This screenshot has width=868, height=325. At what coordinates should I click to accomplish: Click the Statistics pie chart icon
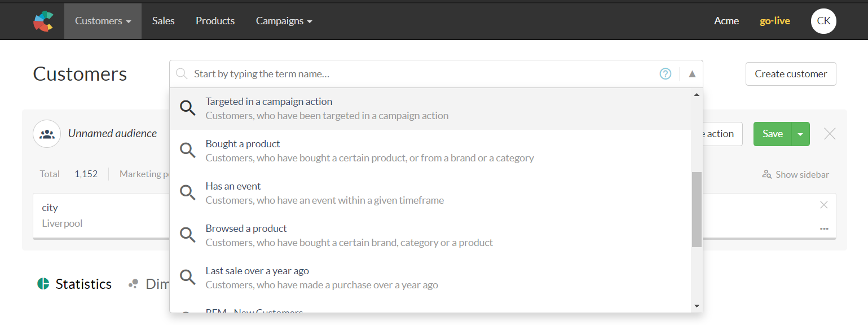[43, 284]
